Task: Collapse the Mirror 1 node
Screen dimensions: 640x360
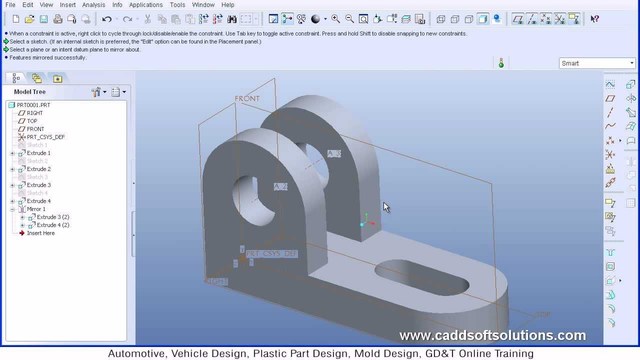Action: (x=13, y=209)
